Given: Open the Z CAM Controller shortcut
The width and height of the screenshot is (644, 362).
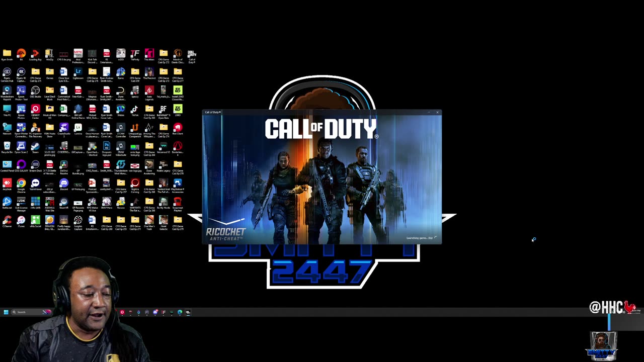Looking at the screenshot, I should [121, 131].
